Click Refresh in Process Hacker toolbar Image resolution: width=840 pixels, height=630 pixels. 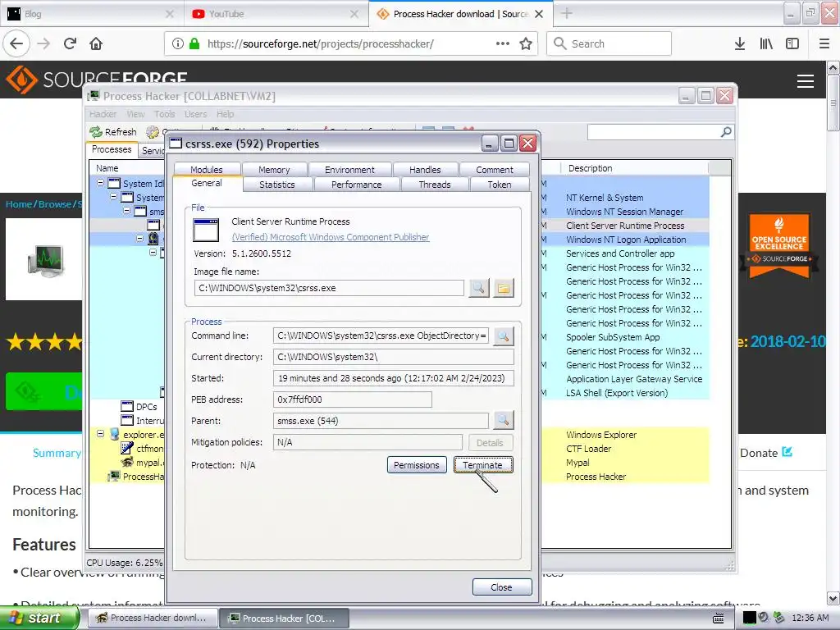113,132
